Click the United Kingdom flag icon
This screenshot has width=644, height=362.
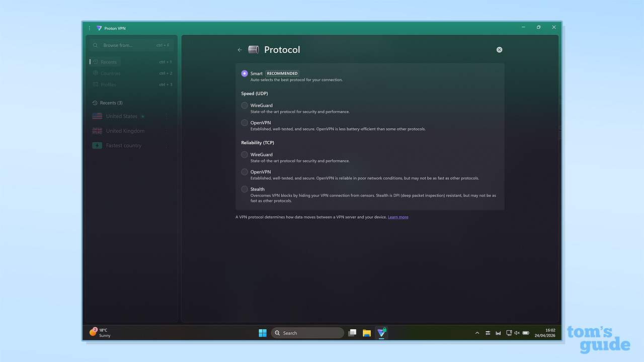[97, 131]
